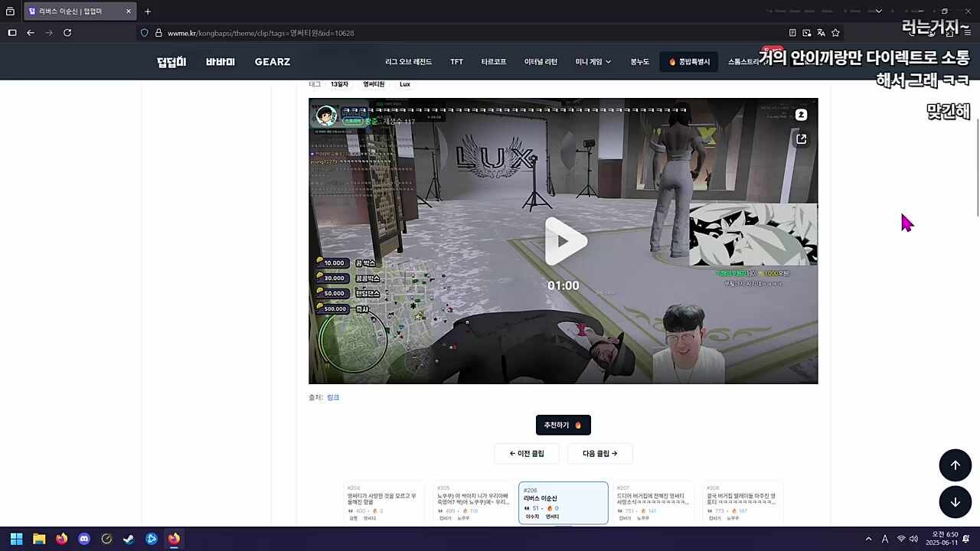Open the first Firefox taskbar icon
Viewport: 980px width, 551px height.
[x=61, y=539]
